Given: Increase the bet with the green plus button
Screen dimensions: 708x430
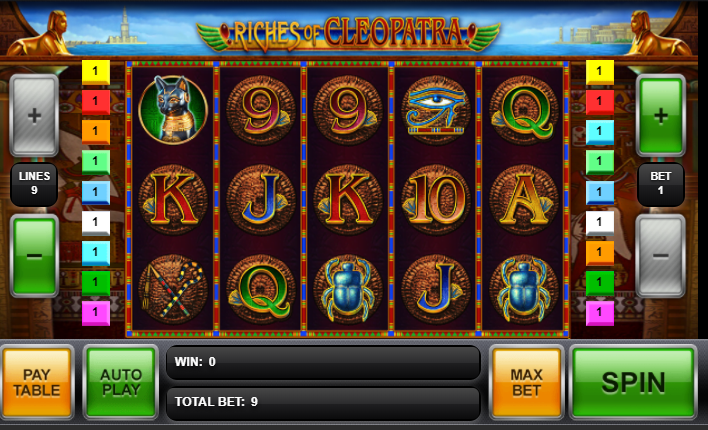Looking at the screenshot, I should coord(661,116).
